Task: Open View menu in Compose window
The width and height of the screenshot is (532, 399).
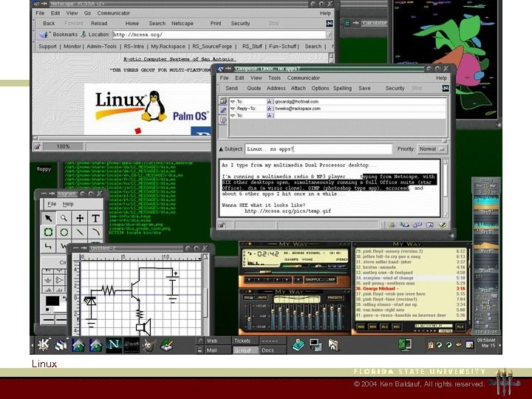Action: pyautogui.click(x=256, y=78)
